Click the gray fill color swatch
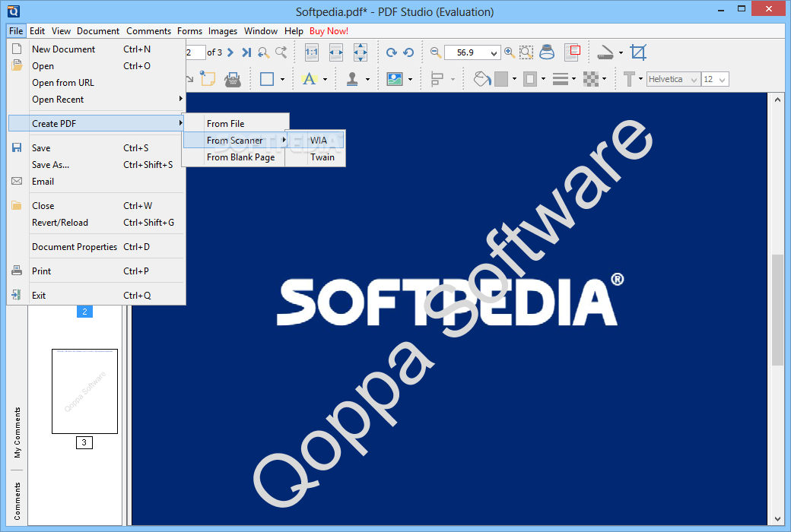The width and height of the screenshot is (791, 532). [501, 79]
